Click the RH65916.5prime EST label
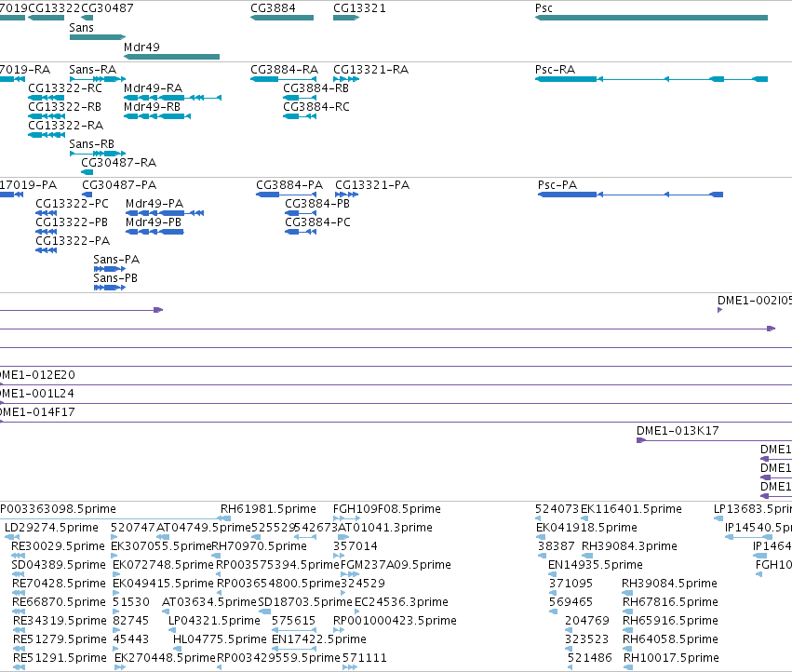The height and width of the screenshot is (672, 792). tap(670, 621)
